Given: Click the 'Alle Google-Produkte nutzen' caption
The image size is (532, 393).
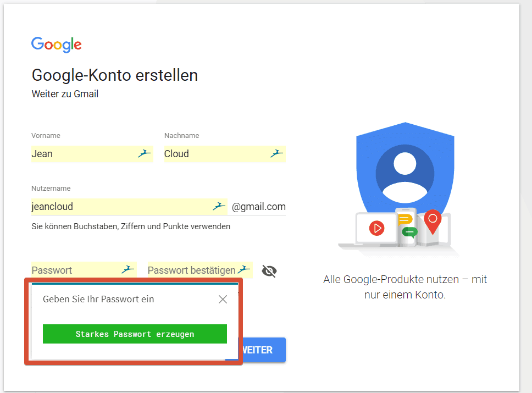Looking at the screenshot, I should 404,287.
